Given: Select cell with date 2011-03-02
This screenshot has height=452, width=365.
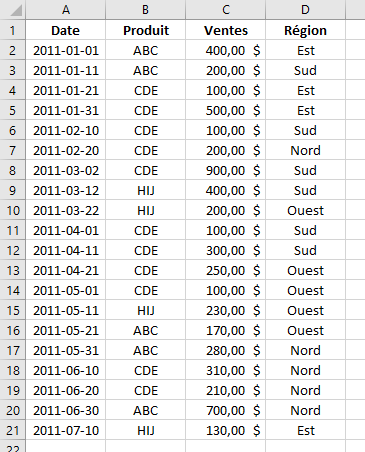Looking at the screenshot, I should [66, 170].
